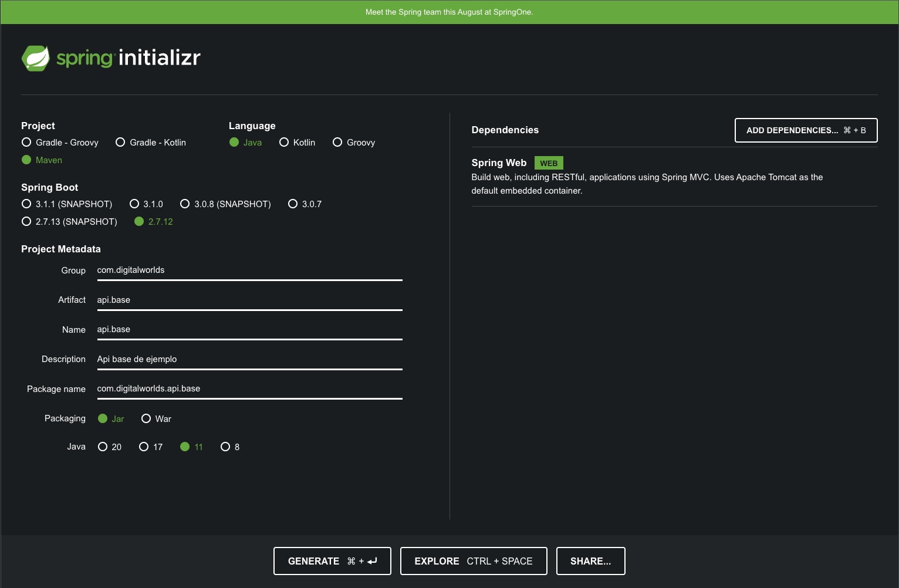
Task: Click the green WEB badge beside Spring Web
Action: pos(548,163)
